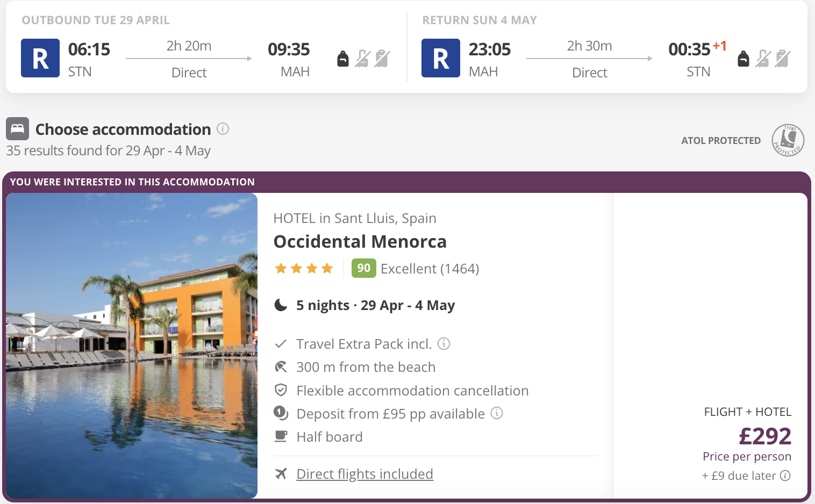Click the cup icon beside Half board

281,436
